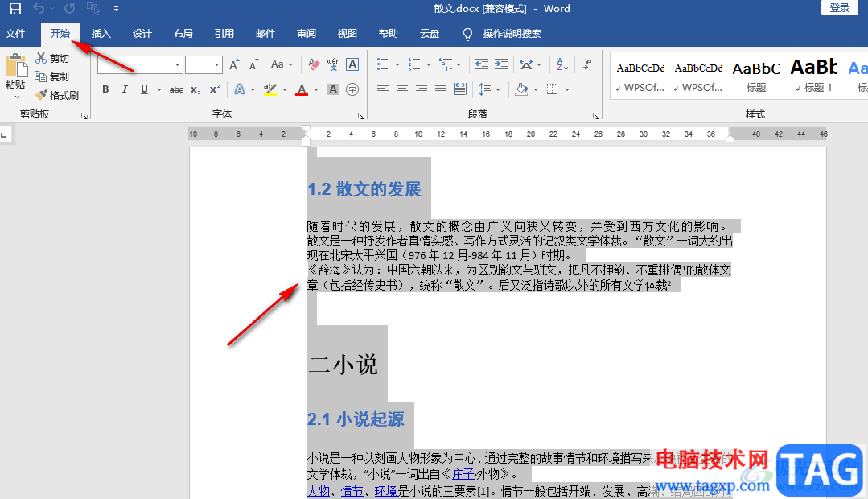868x499 pixels.
Task: Open the Font dialog launcher
Action: point(361,116)
